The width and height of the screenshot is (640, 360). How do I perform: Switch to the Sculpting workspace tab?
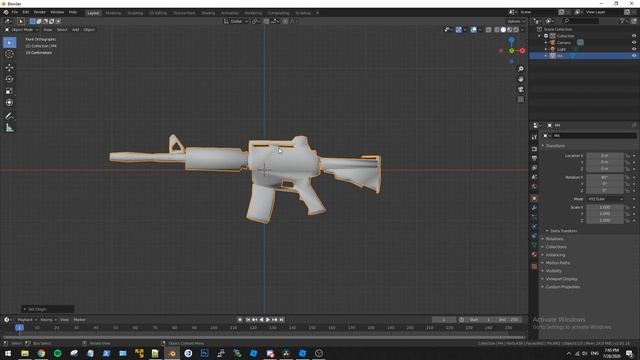135,13
